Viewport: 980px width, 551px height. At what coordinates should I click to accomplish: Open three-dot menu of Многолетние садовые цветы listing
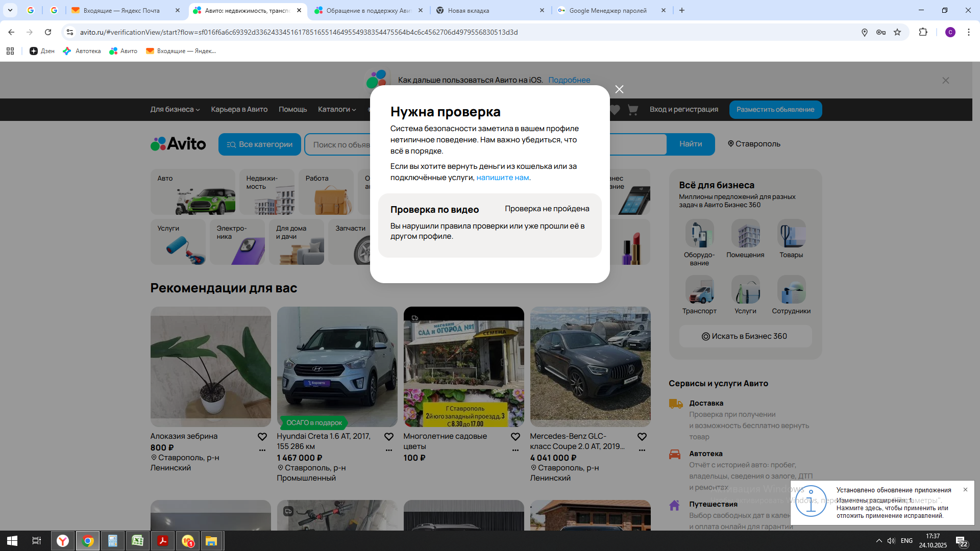click(516, 450)
